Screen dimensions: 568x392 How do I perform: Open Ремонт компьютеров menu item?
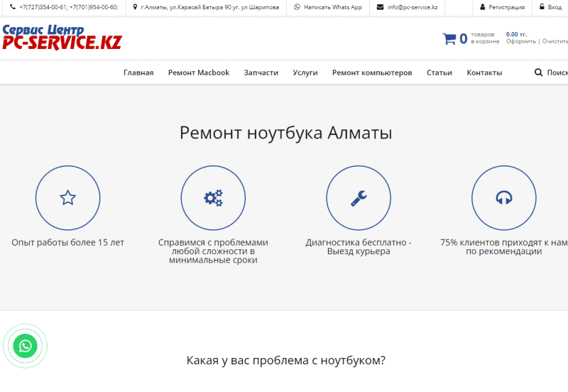click(x=372, y=72)
